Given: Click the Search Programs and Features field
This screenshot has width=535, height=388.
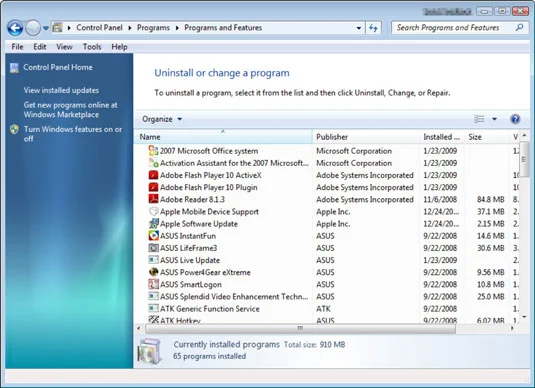Looking at the screenshot, I should pyautogui.click(x=460, y=28).
